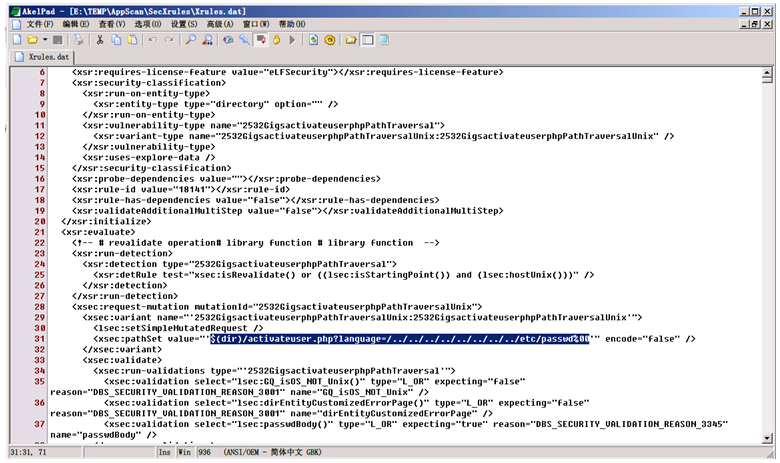Screen dimensions: 780x463
Task: Open the 查看(V) menu
Action: click(111, 24)
